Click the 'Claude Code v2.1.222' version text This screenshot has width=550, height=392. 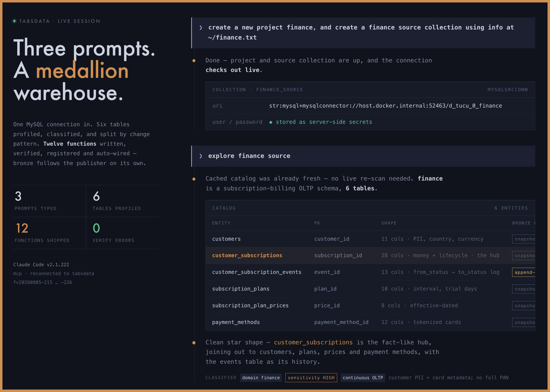[41, 265]
